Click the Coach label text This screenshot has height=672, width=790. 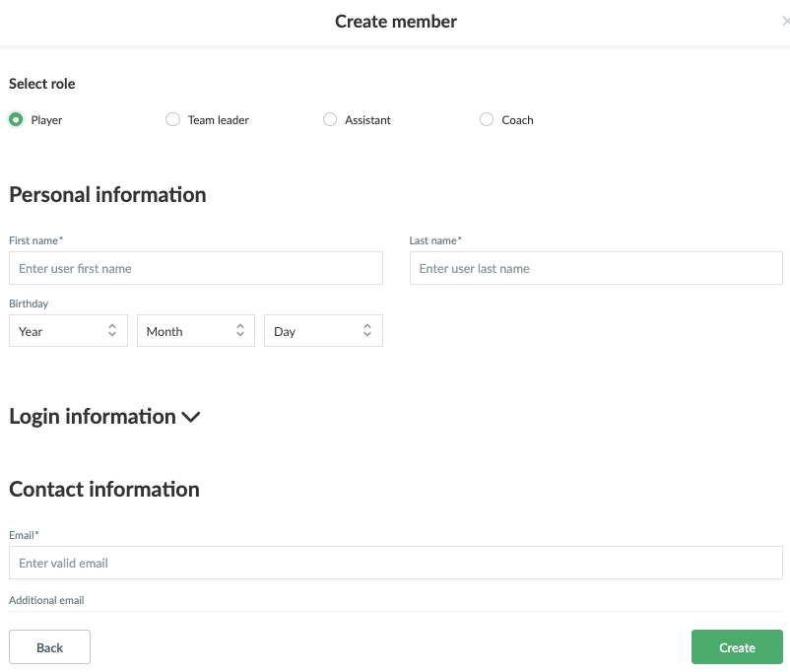(517, 120)
